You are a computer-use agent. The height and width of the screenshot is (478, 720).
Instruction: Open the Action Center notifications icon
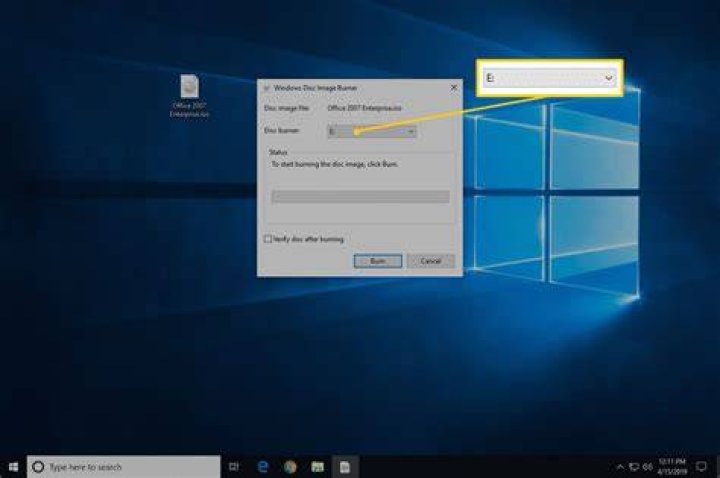pos(701,467)
